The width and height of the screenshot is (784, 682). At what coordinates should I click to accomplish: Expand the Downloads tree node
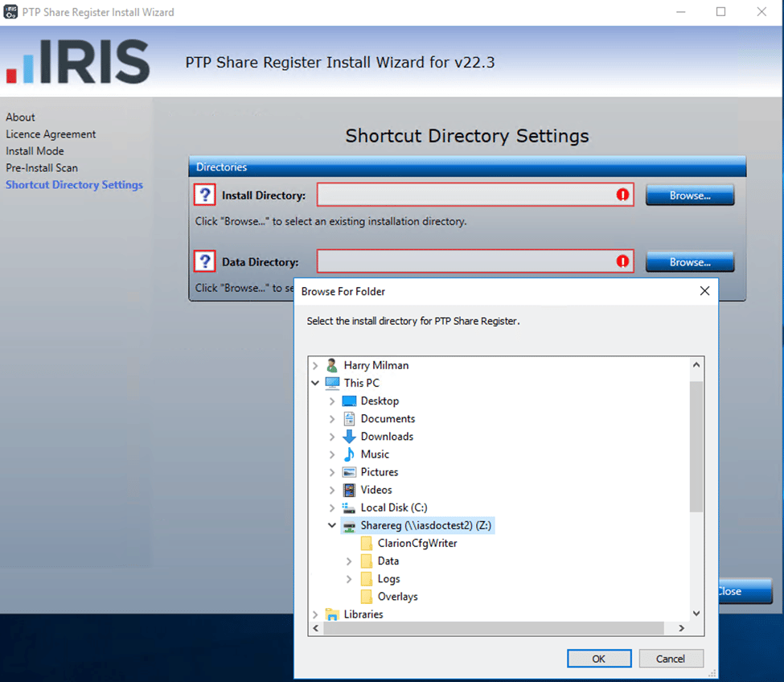332,437
